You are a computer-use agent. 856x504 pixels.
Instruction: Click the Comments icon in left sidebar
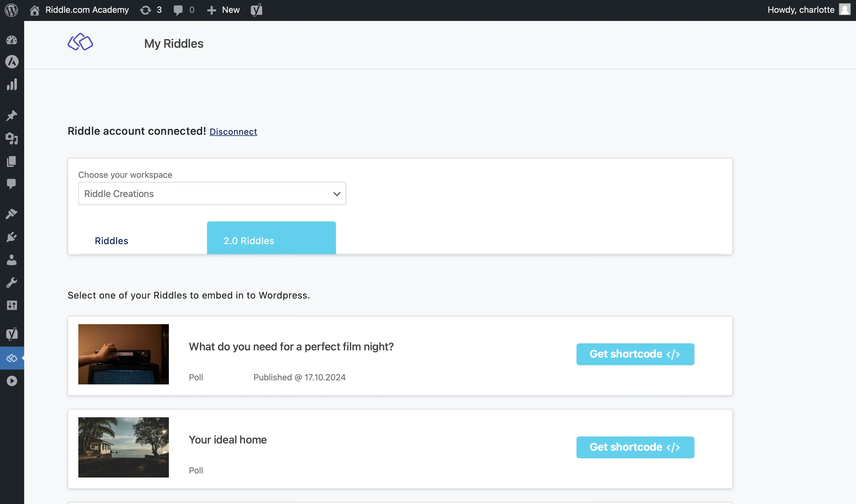pyautogui.click(x=12, y=184)
